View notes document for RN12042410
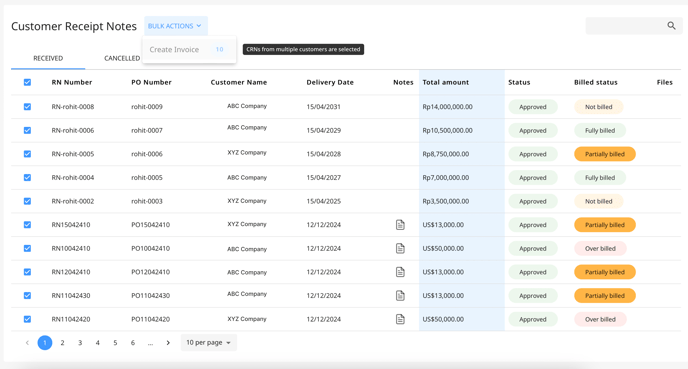This screenshot has height=369, width=688. pos(400,272)
